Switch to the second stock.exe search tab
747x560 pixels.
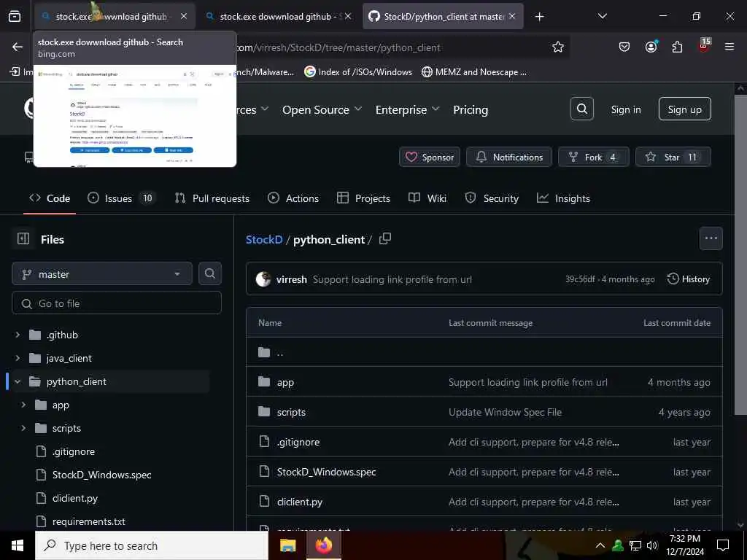click(279, 17)
